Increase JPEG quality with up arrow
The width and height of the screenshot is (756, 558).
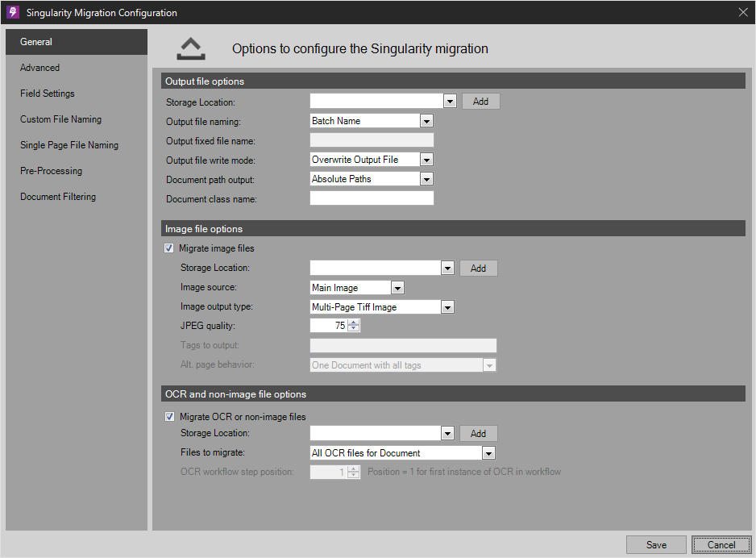353,323
